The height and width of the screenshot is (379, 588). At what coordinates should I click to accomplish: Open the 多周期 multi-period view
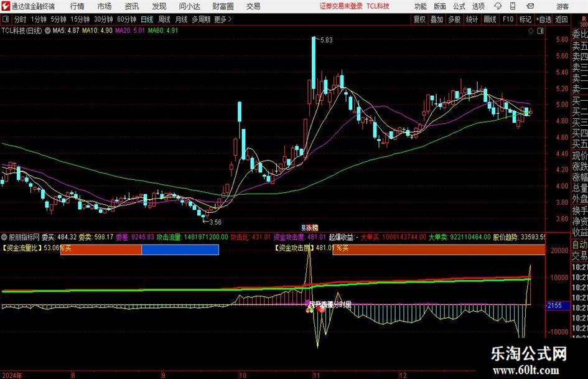[201, 19]
